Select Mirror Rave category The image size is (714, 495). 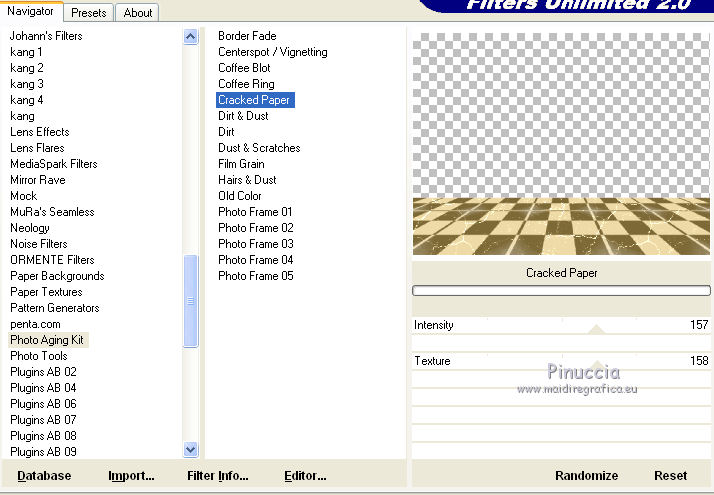pyautogui.click(x=38, y=180)
